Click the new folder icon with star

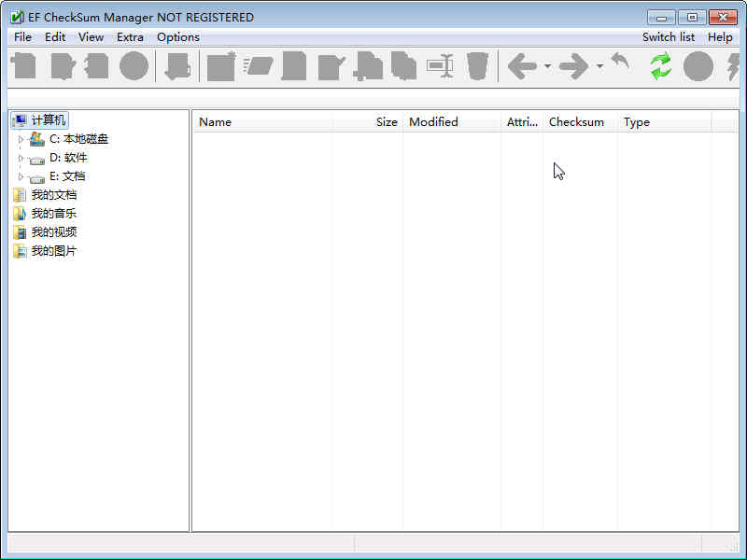tap(221, 65)
